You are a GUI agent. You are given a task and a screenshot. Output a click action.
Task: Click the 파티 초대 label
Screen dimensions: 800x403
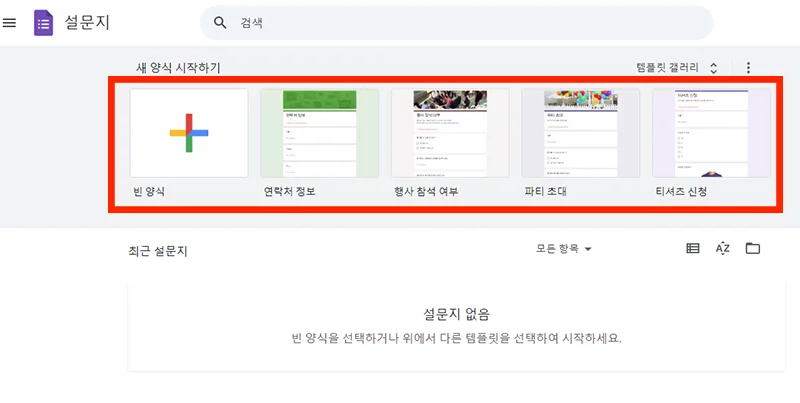coord(545,192)
